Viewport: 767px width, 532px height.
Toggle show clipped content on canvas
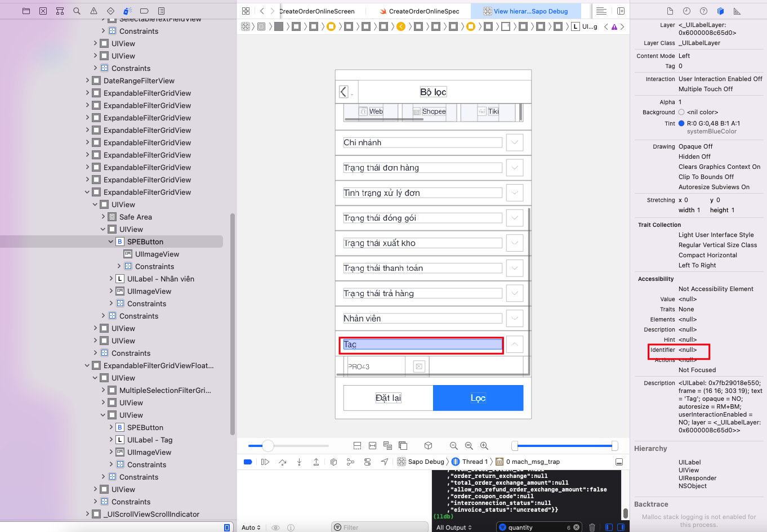357,445
